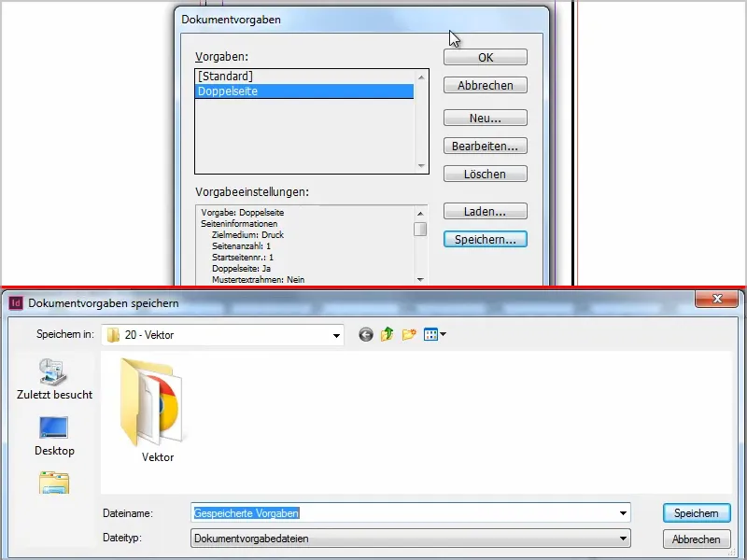
Task: Click the 'Doppelseite: Ja' settings line
Action: click(241, 268)
